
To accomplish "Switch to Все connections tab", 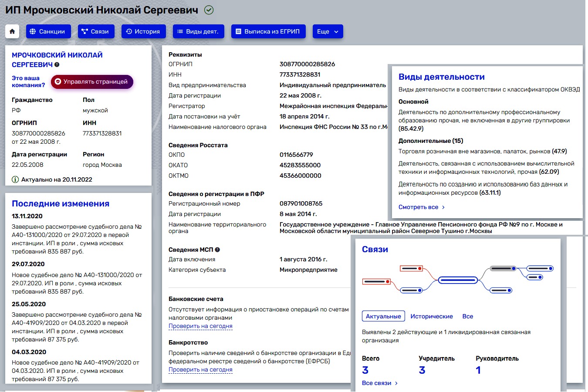I will [467, 316].
